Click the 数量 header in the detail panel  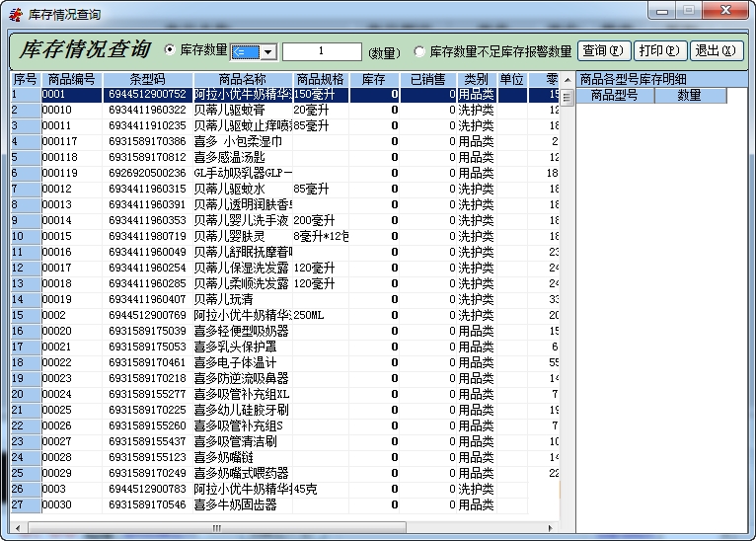(x=689, y=96)
